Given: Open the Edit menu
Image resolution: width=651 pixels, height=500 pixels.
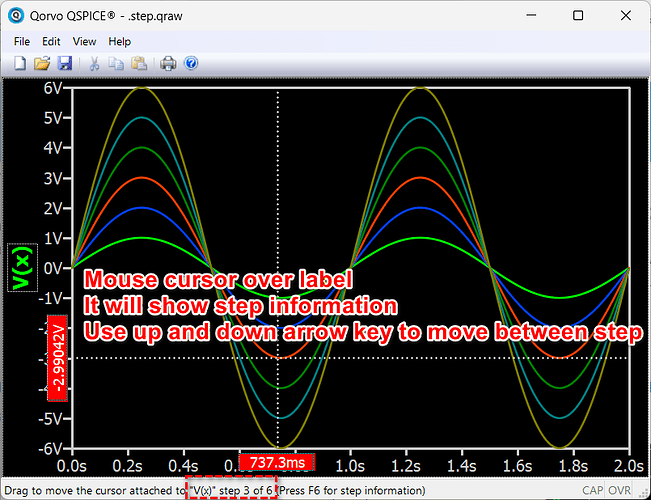Looking at the screenshot, I should [52, 42].
